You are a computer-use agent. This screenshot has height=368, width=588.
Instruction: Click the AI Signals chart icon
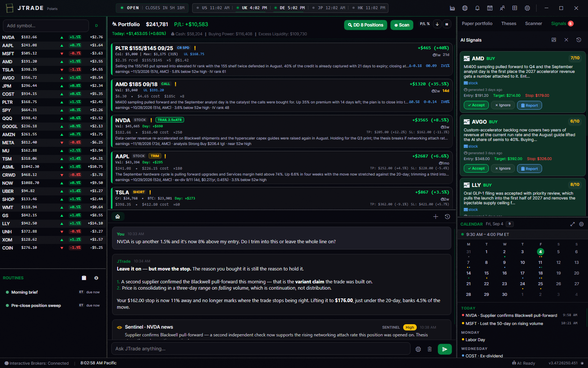(554, 40)
